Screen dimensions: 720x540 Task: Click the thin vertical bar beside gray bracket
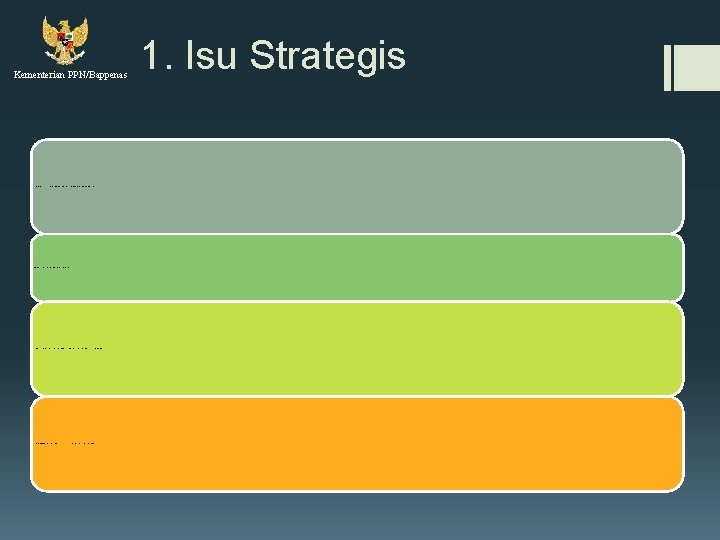(x=667, y=68)
